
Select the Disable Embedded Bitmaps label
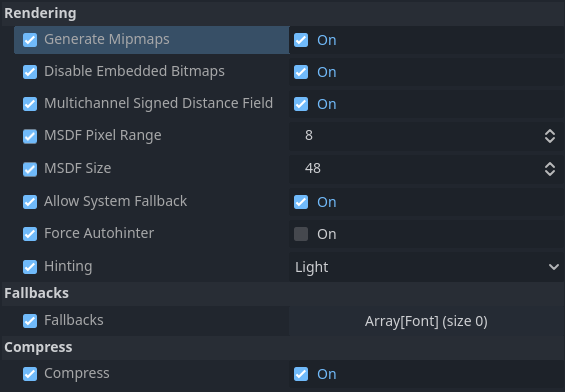click(134, 71)
